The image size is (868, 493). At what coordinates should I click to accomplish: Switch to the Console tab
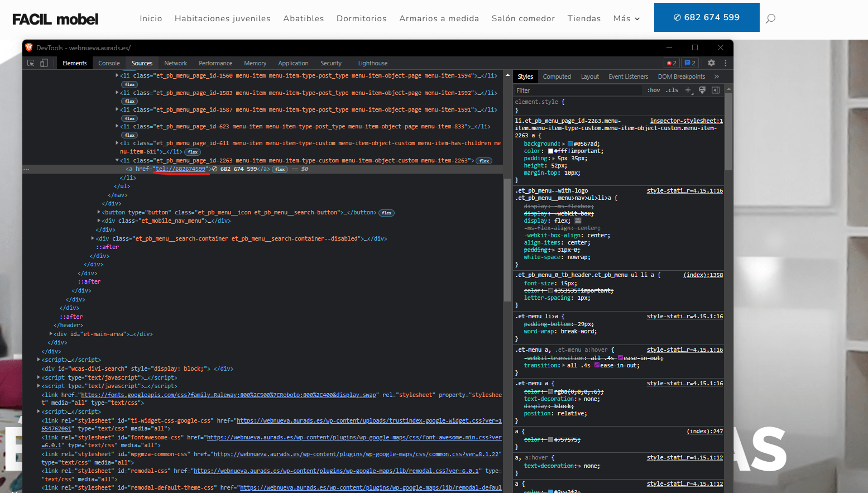click(x=109, y=63)
